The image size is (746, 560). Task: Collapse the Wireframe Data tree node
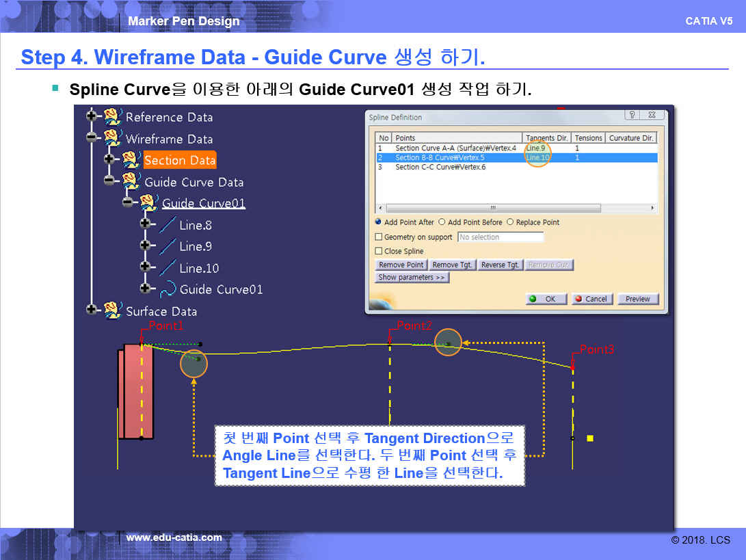coord(92,137)
